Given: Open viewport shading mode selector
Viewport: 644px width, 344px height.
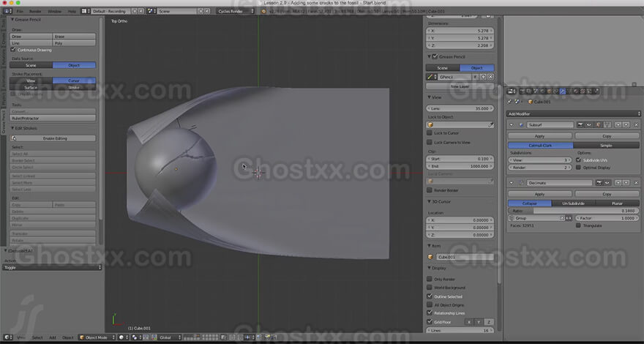Looking at the screenshot, I should tap(123, 337).
